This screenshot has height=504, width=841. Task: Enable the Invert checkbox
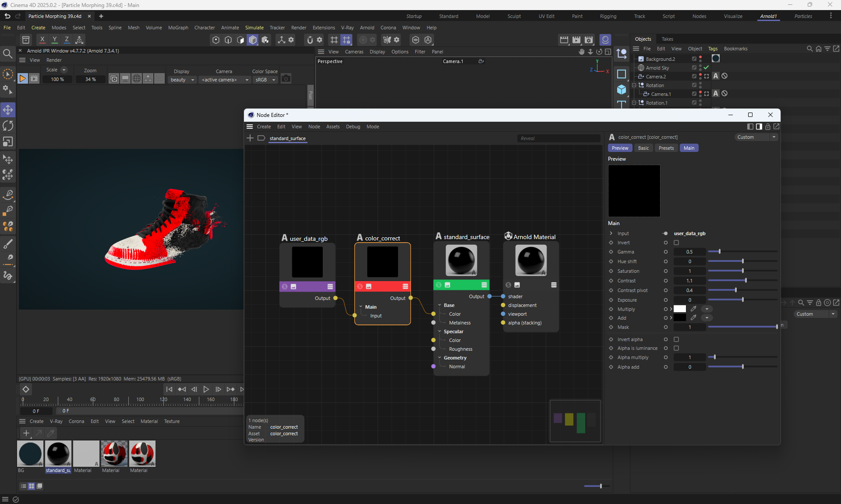(676, 243)
